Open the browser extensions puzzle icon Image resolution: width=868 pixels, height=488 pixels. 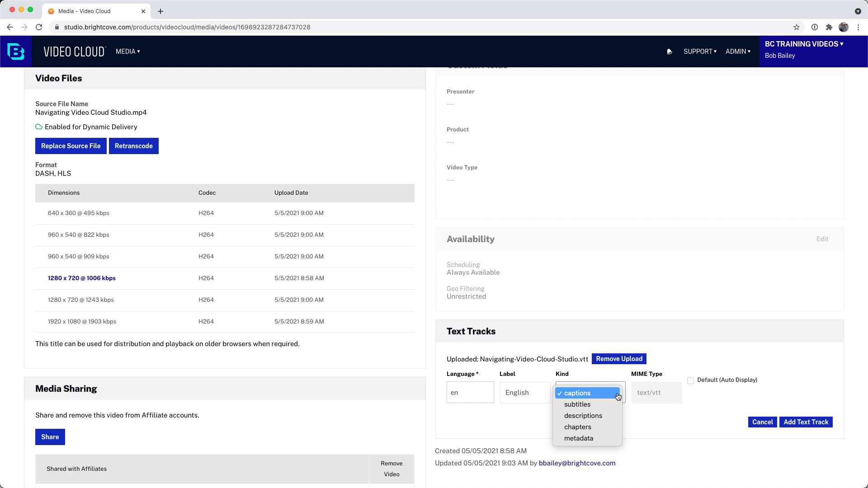pyautogui.click(x=829, y=27)
